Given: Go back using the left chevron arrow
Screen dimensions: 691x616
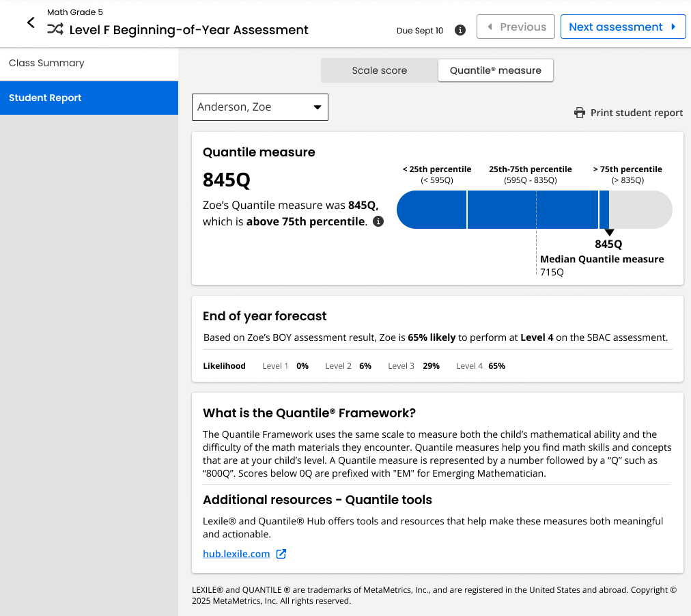Looking at the screenshot, I should point(31,23).
